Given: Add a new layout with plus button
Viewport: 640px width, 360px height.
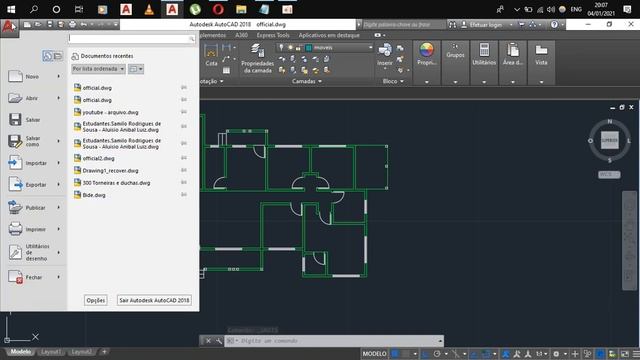Looking at the screenshot, I should 104,351.
